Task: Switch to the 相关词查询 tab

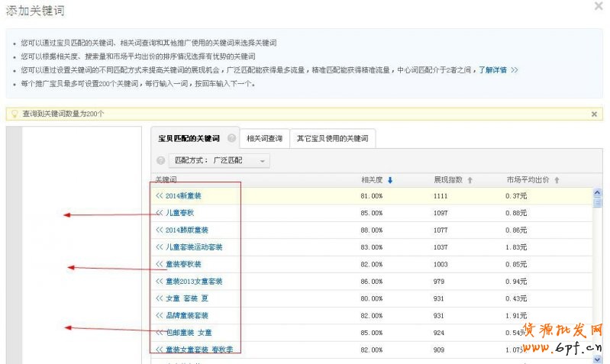Action: point(263,139)
